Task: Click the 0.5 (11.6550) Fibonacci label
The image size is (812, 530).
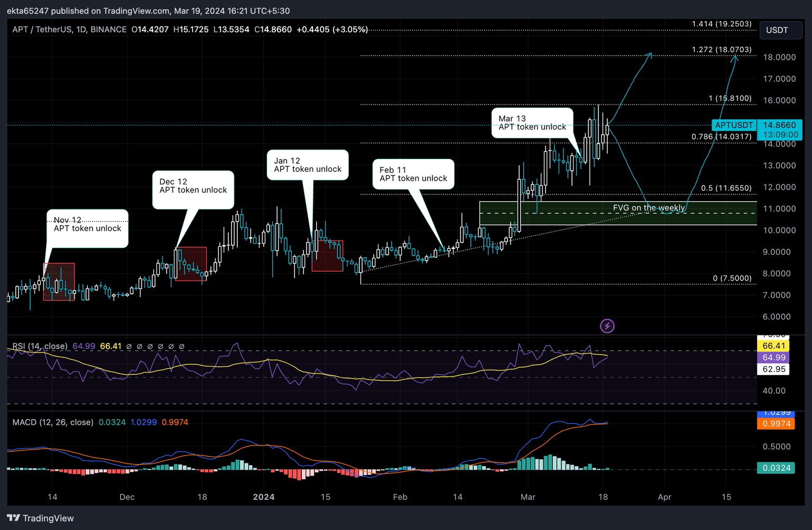Action: (x=726, y=188)
